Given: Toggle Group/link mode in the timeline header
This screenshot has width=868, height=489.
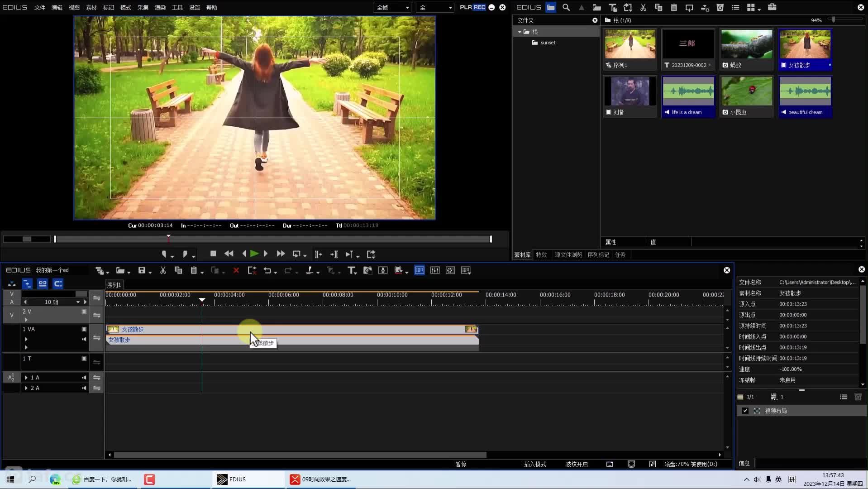Looking at the screenshot, I should click(43, 284).
